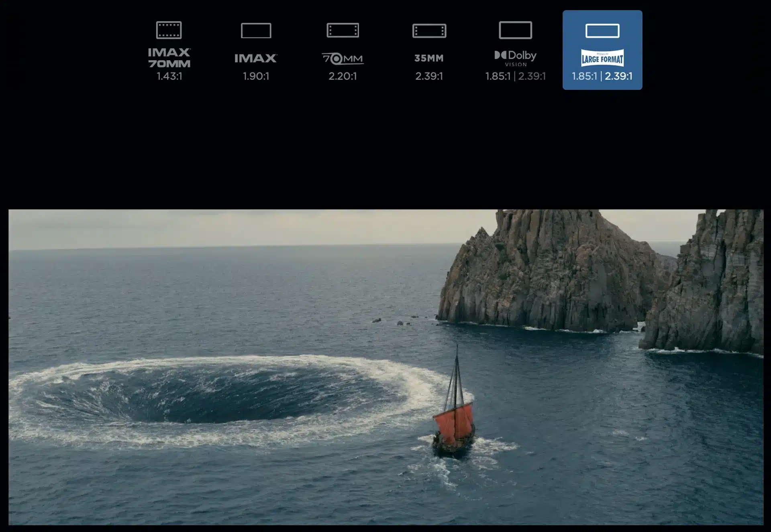Click the Dolby Vision aspect ratio text
Screen dimensions: 771x532
[x=516, y=76]
